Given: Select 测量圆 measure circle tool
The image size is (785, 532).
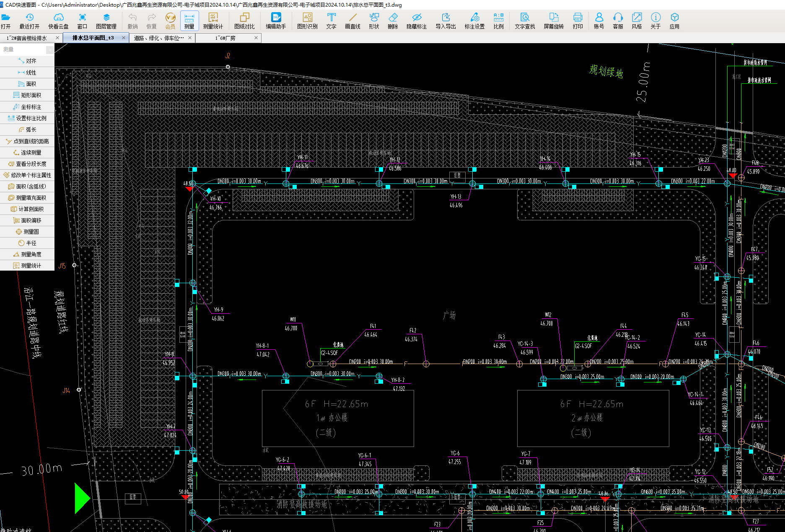Looking at the screenshot, I should tap(27, 232).
